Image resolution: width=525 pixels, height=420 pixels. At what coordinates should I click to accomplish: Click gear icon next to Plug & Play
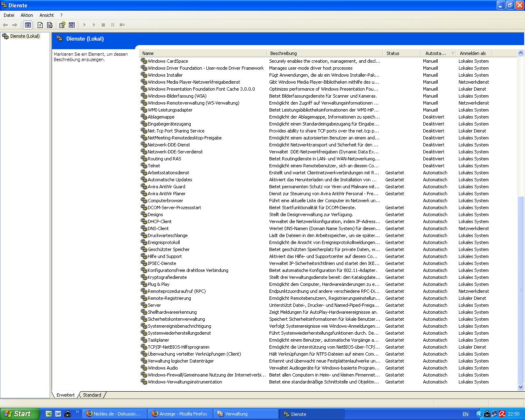pos(144,284)
